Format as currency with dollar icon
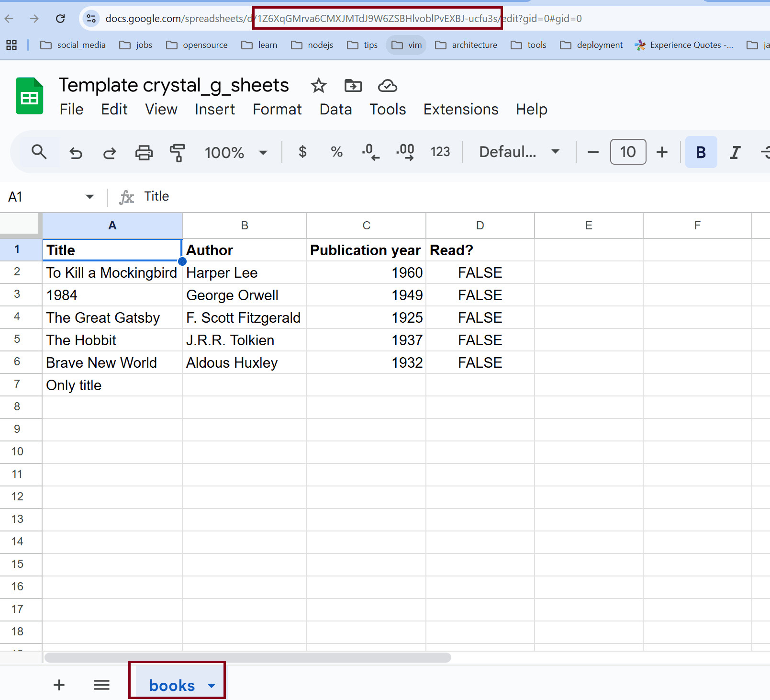 [x=302, y=152]
